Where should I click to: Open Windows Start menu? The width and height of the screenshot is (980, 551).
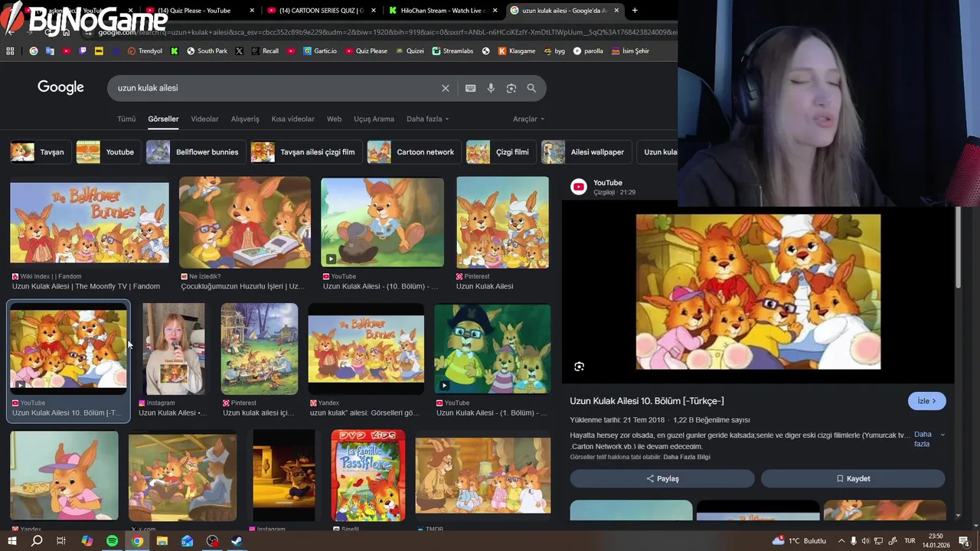[11, 541]
